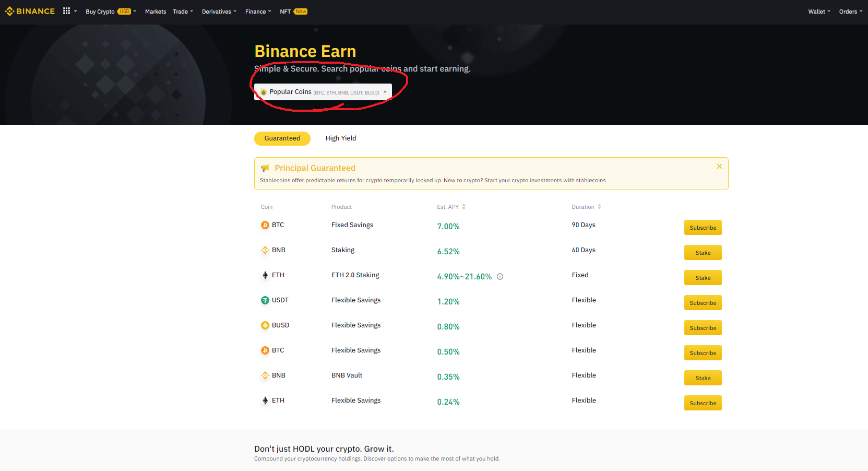Click the 'BNB Vault' product name
This screenshot has width=868, height=471.
[347, 375]
